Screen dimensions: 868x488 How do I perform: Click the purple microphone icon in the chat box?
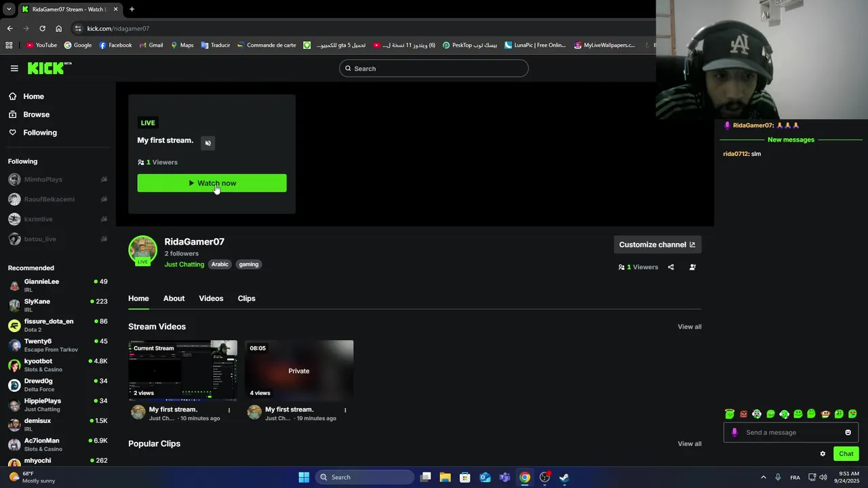coord(734,432)
